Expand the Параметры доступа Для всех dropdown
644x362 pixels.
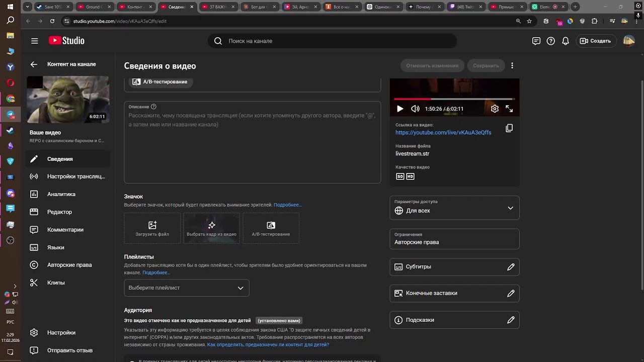pyautogui.click(x=454, y=208)
